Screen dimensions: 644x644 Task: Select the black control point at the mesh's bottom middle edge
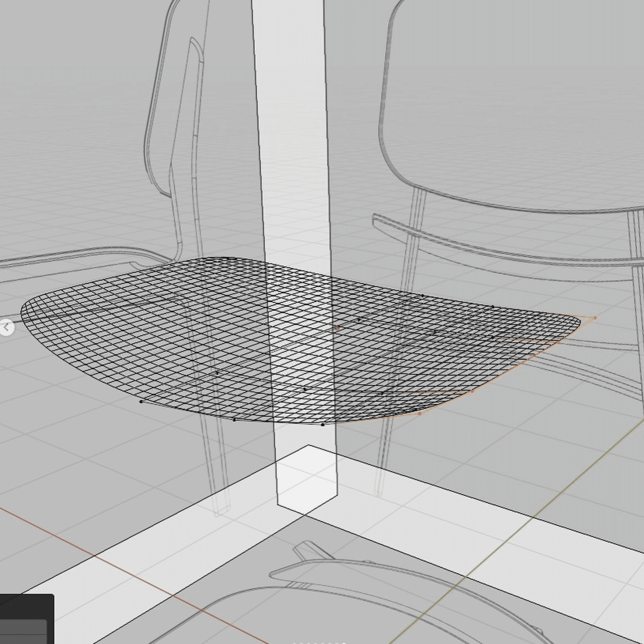click(x=323, y=424)
